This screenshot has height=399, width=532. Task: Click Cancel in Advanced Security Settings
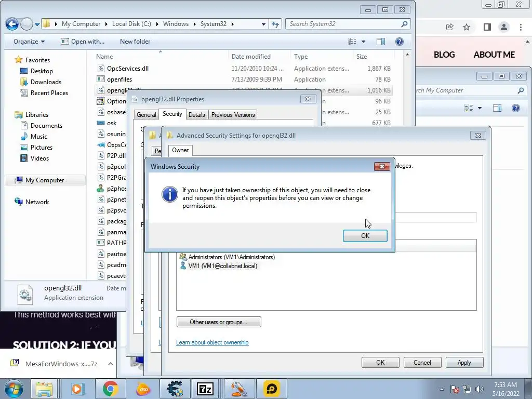(422, 362)
